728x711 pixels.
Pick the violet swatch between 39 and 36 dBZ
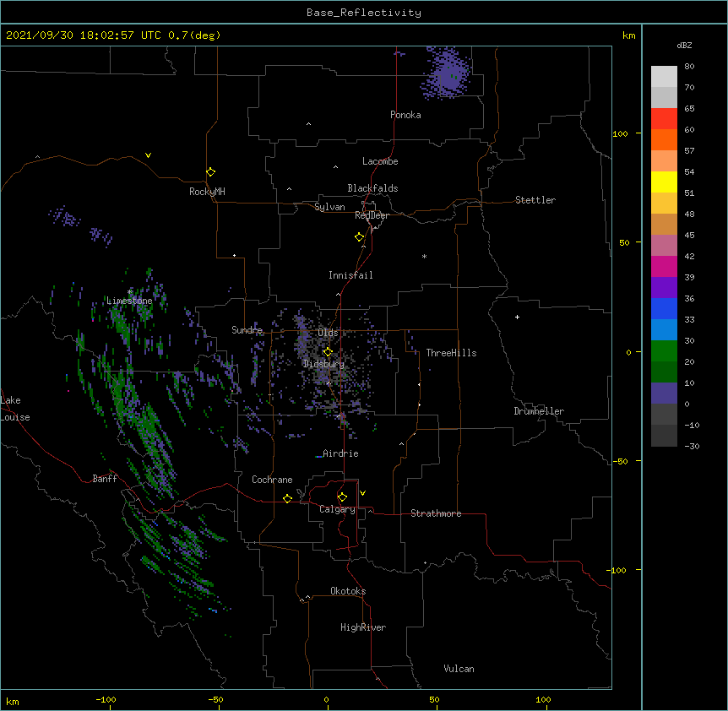[664, 288]
